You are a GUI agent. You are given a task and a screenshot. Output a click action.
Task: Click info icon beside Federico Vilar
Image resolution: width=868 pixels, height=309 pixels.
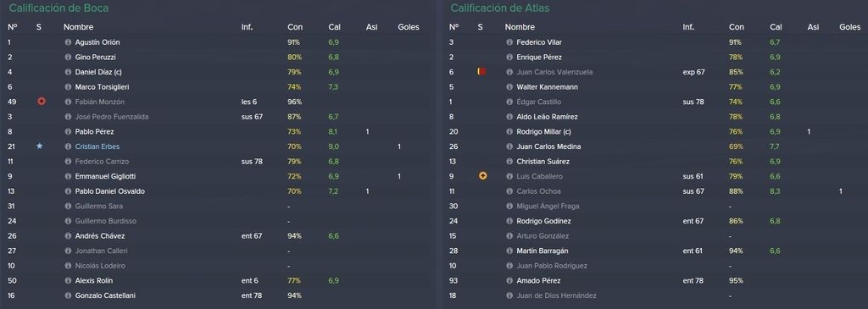coord(509,42)
